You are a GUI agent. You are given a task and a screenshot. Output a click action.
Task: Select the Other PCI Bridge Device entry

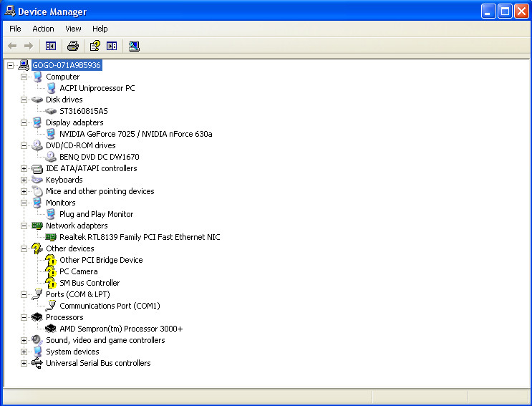pos(101,260)
